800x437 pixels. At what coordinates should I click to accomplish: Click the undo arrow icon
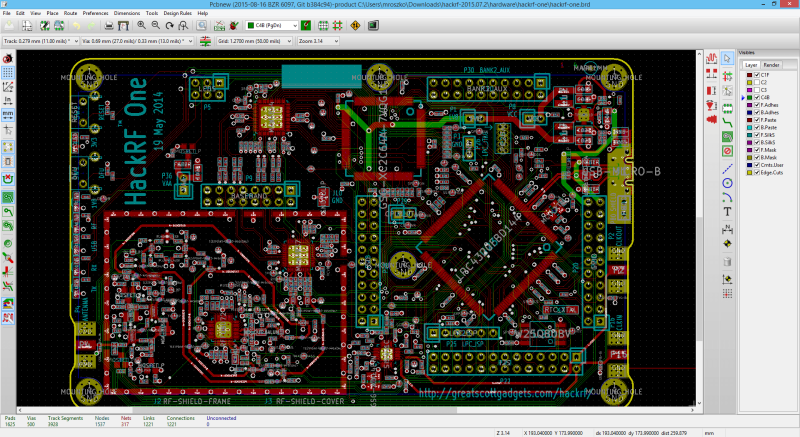click(77, 25)
